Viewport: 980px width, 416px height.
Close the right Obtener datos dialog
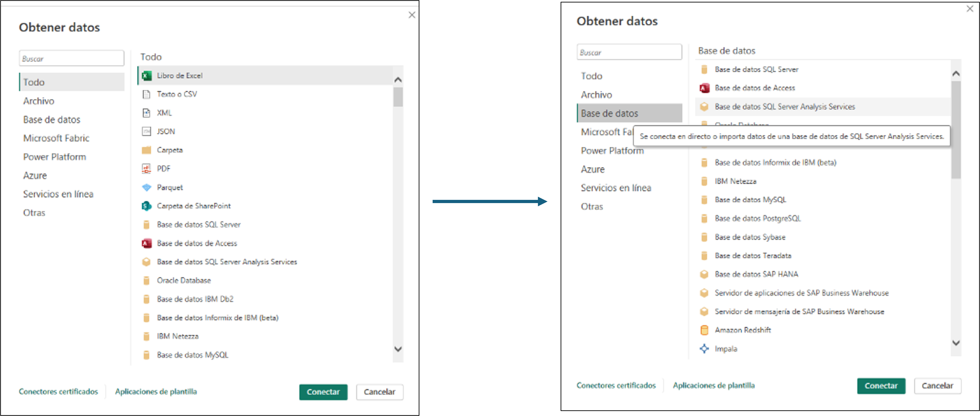pos(970,9)
